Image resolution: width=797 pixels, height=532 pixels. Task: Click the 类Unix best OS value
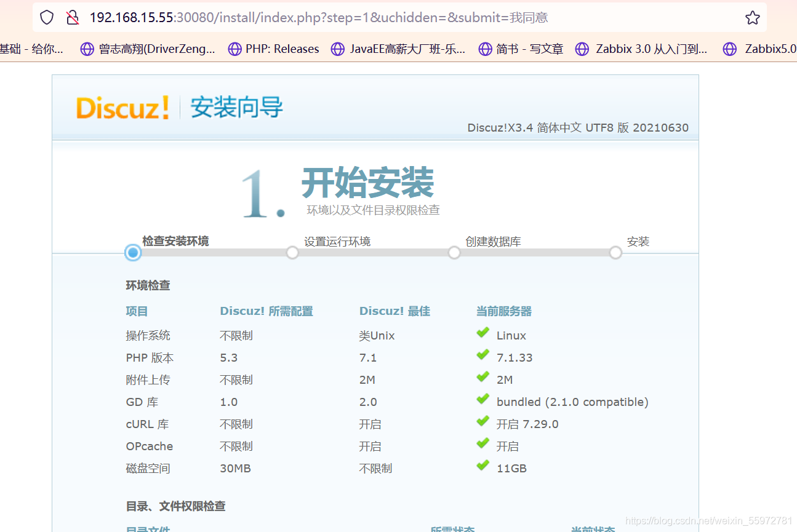coord(377,336)
